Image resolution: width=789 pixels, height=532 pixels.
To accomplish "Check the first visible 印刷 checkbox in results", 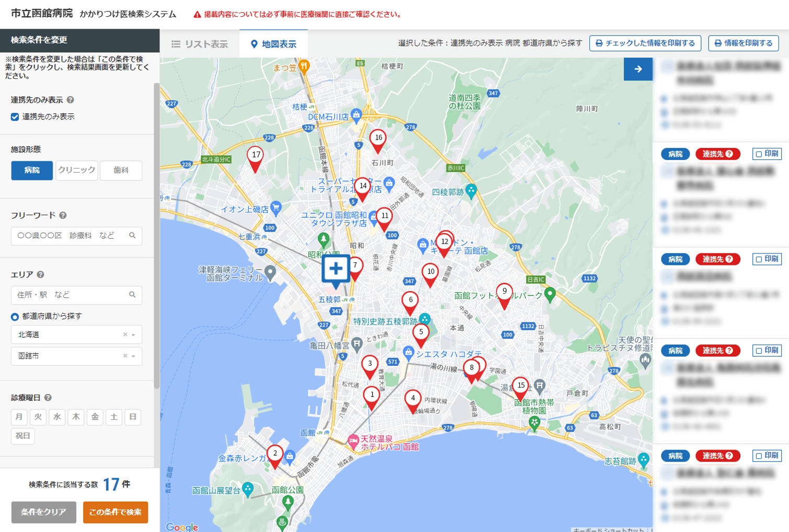I will tap(759, 154).
